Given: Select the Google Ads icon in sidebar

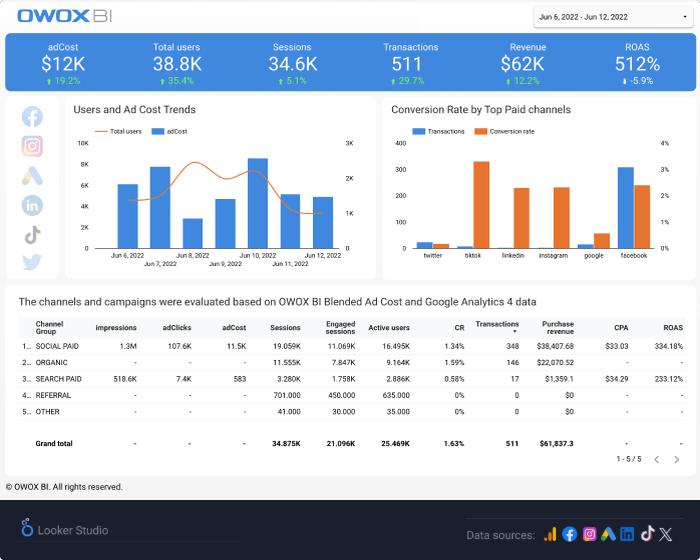Looking at the screenshot, I should pyautogui.click(x=32, y=176).
